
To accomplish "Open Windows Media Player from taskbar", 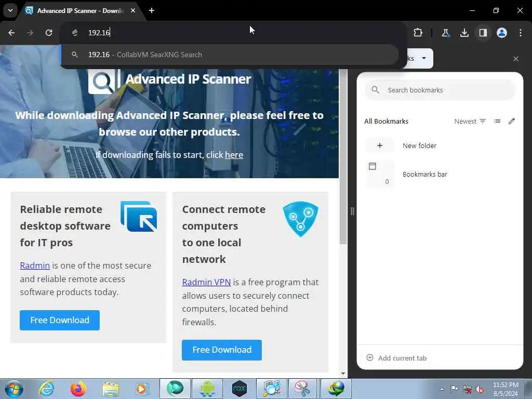I will (142, 389).
